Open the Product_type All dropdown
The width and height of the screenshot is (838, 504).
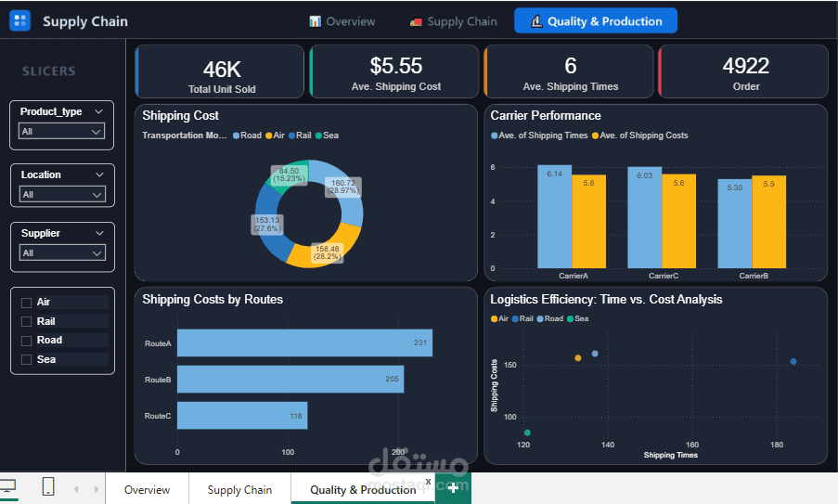click(62, 131)
